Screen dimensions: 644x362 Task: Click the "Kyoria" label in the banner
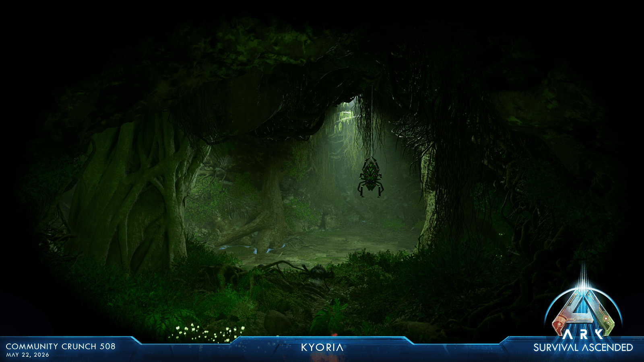coord(322,348)
